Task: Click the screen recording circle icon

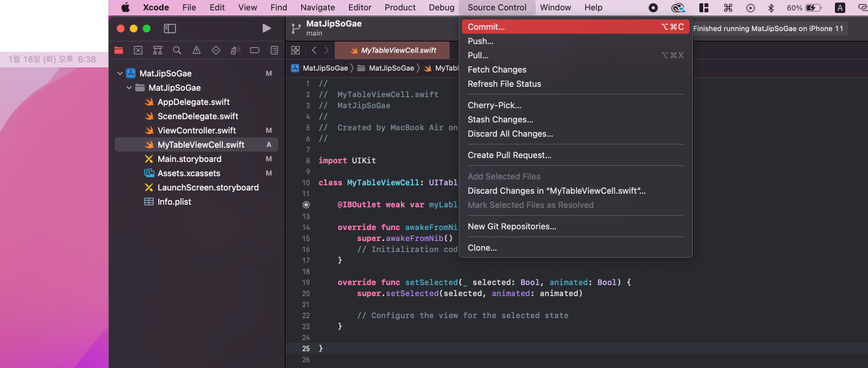Action: (653, 8)
